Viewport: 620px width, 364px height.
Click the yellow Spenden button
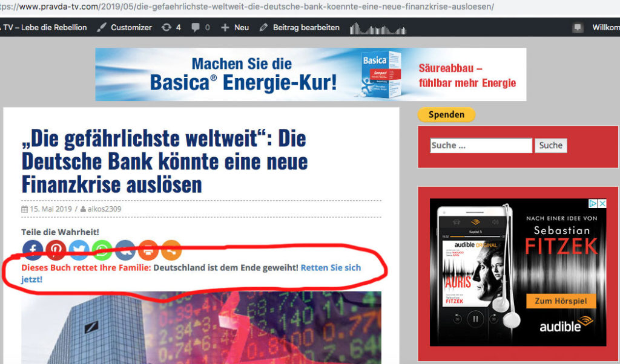(446, 114)
